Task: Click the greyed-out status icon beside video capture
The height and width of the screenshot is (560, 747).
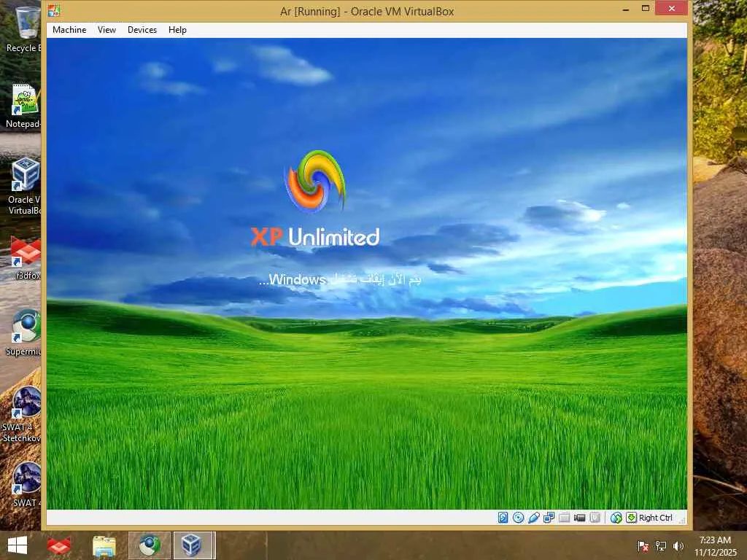Action: point(595,518)
